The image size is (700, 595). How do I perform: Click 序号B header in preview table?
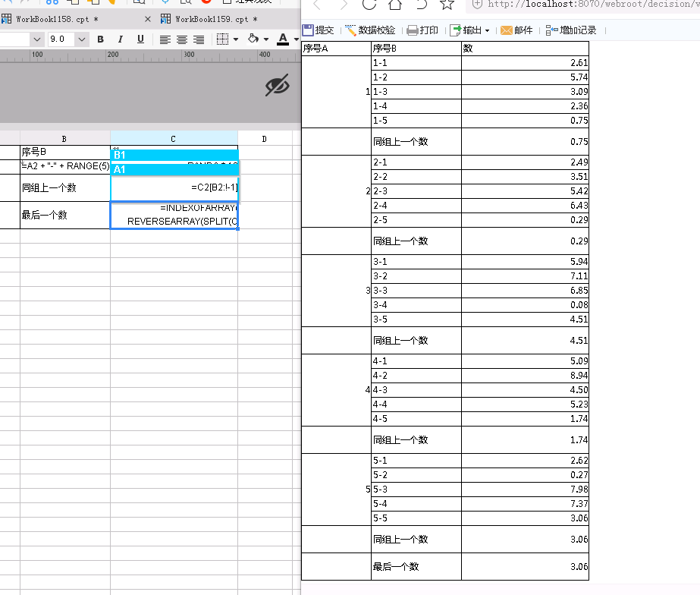416,49
